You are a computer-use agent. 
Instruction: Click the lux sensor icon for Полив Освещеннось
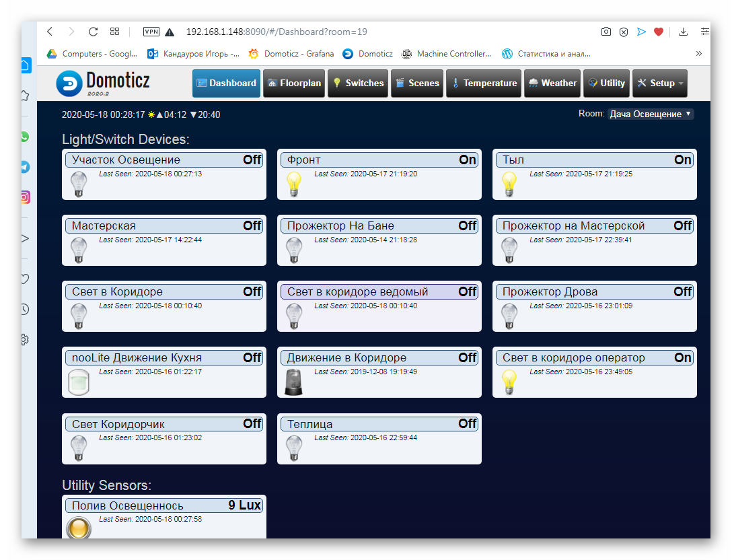click(79, 527)
